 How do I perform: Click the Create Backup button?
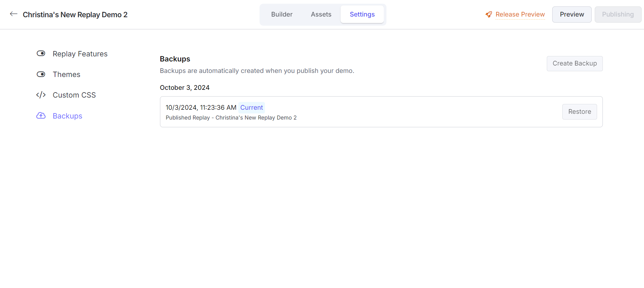click(574, 63)
